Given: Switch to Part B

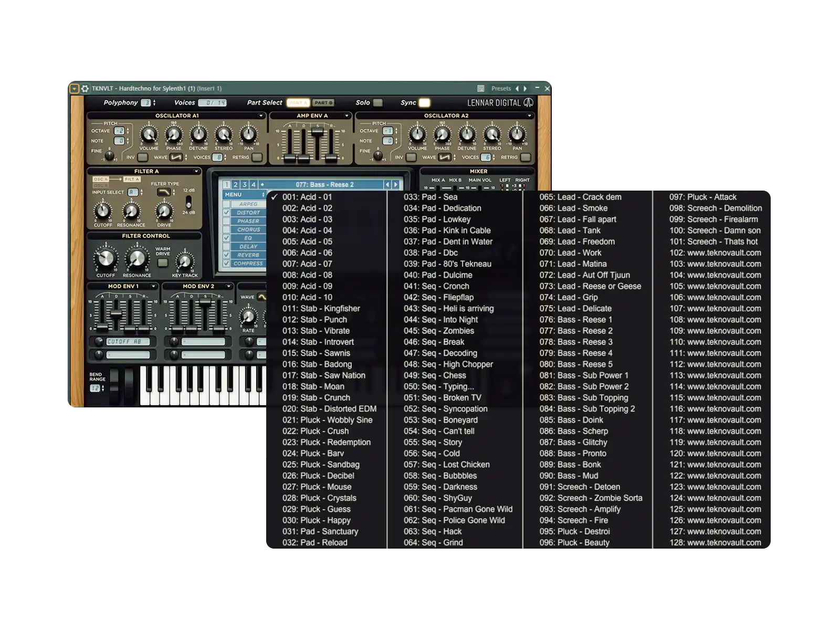Looking at the screenshot, I should pos(323,103).
